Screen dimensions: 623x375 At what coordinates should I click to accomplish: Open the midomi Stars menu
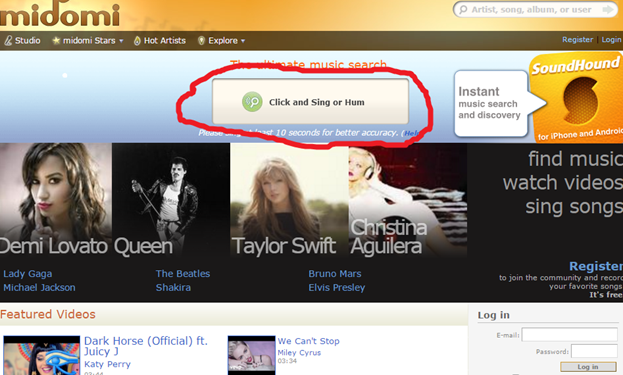(89, 41)
